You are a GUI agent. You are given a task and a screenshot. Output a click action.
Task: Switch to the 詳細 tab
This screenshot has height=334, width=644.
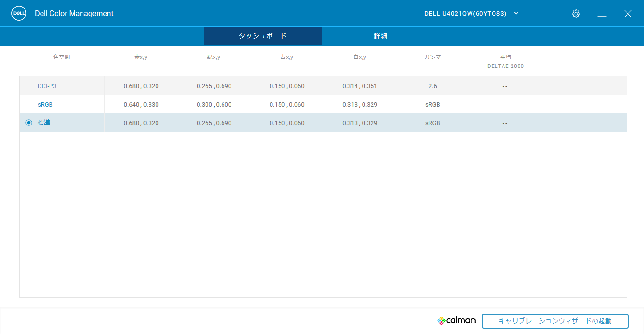[381, 36]
